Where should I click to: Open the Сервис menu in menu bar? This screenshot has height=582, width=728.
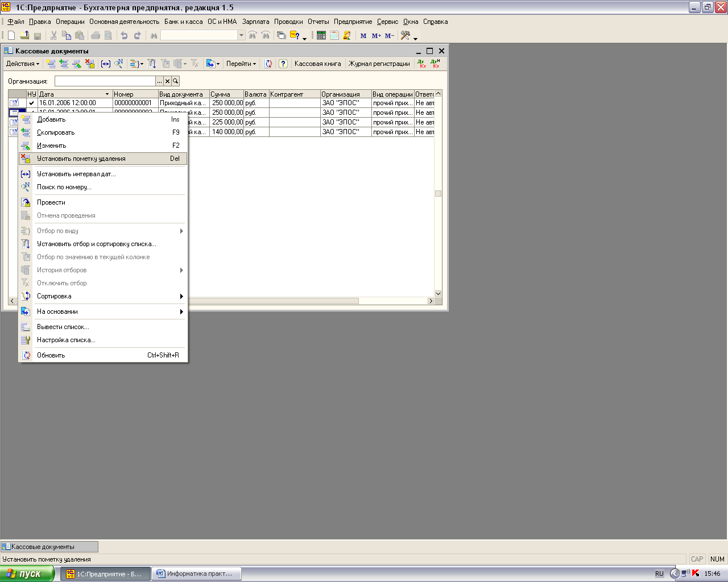pyautogui.click(x=388, y=22)
